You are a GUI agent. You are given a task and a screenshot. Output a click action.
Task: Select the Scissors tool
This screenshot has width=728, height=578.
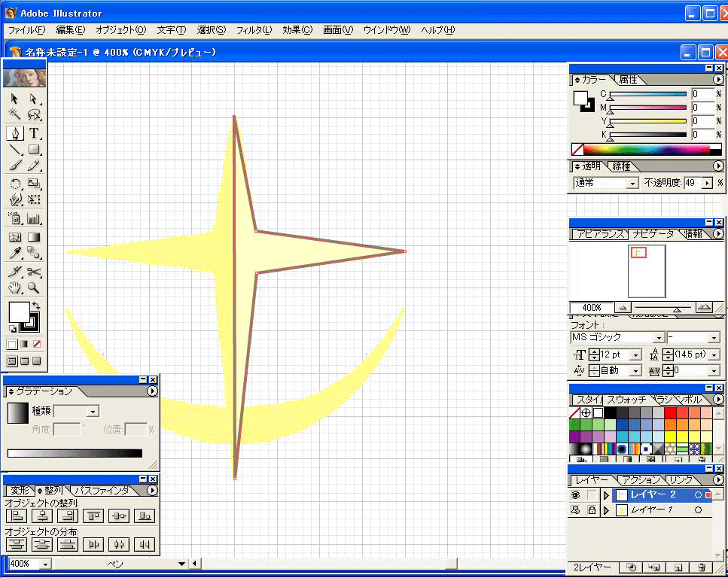(35, 272)
